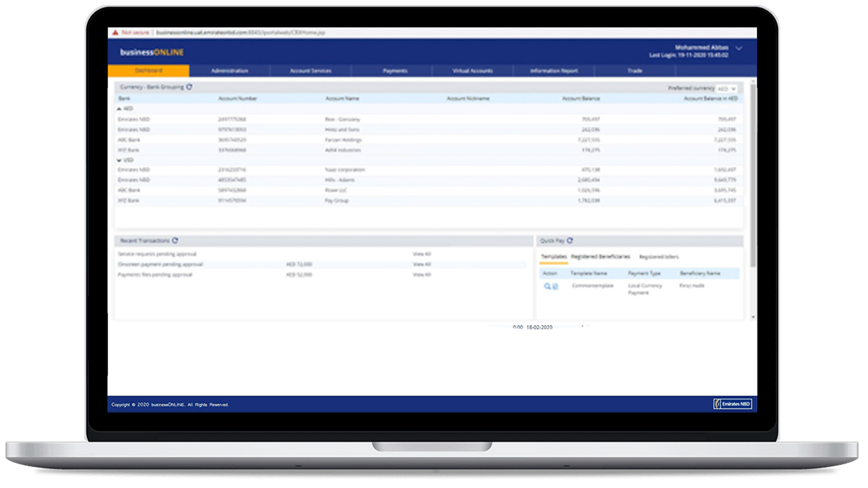Refresh the Recent Transactions panel
The image size is (868, 488).
pos(175,240)
